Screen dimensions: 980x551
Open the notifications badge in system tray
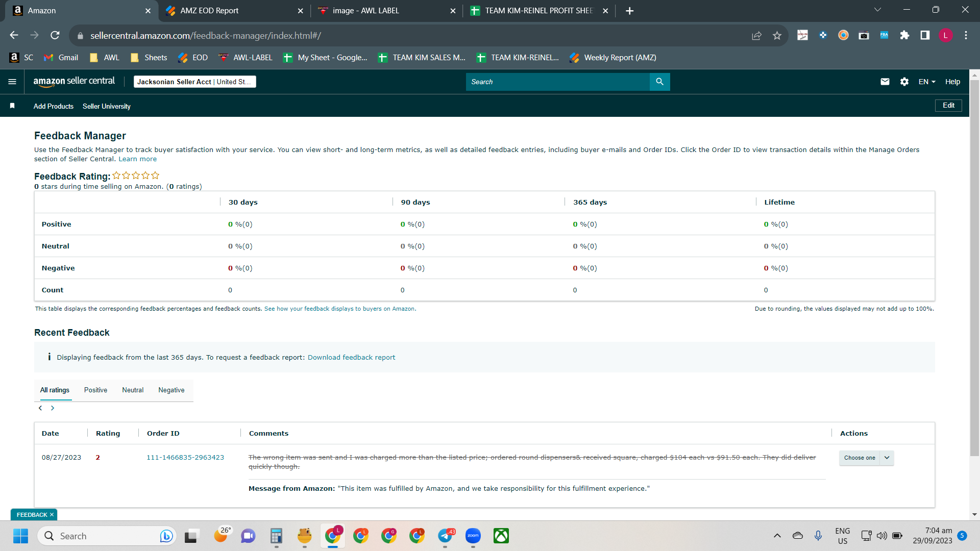pos(962,536)
